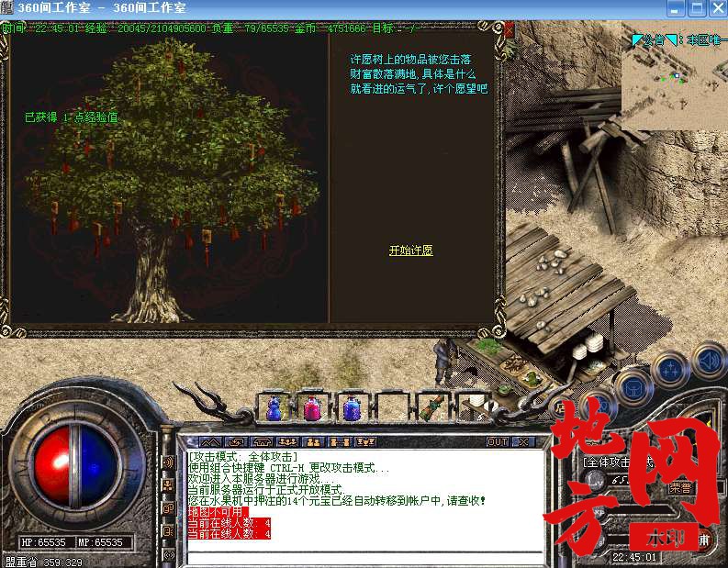
Task: Use the pink potion in second quick slot
Action: pyautogui.click(x=312, y=408)
